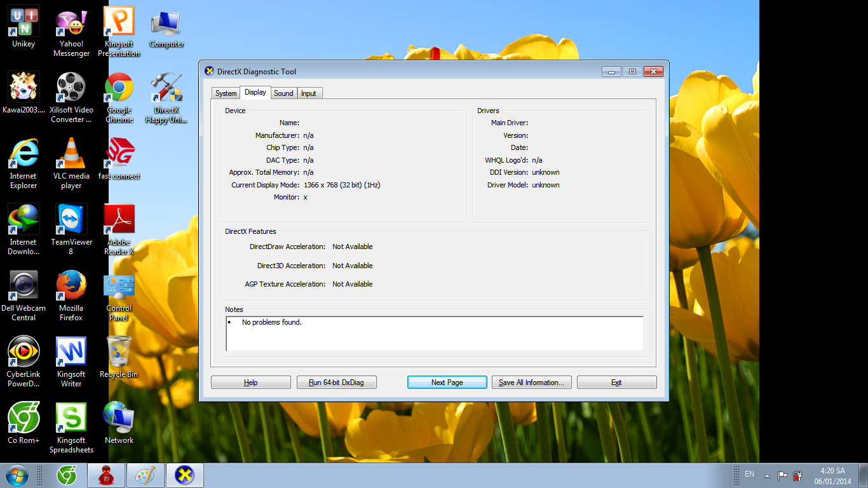This screenshot has height=488, width=868.
Task: Click the DirectX Diagnostic Tool title icon
Action: [x=210, y=71]
